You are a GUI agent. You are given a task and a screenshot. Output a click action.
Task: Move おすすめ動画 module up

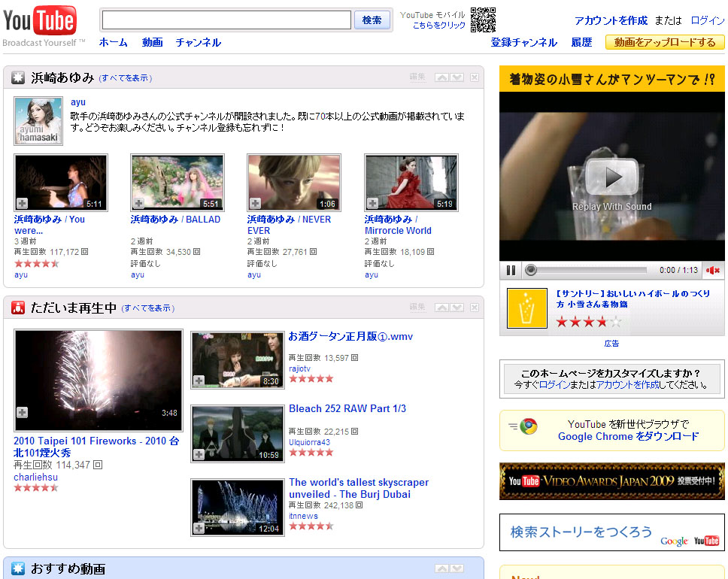click(442, 568)
